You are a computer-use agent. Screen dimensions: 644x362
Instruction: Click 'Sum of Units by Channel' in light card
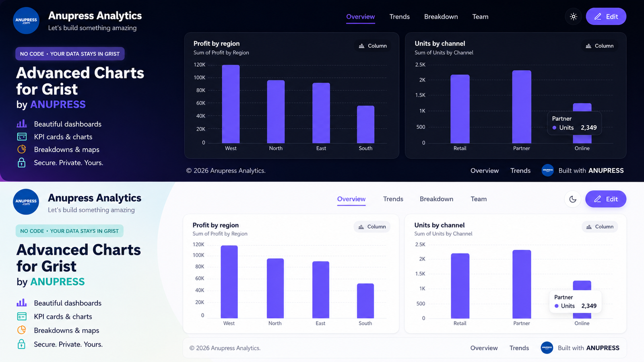(443, 234)
